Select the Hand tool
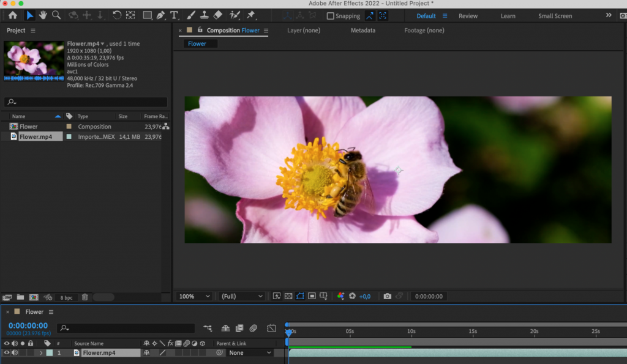 [x=43, y=15]
